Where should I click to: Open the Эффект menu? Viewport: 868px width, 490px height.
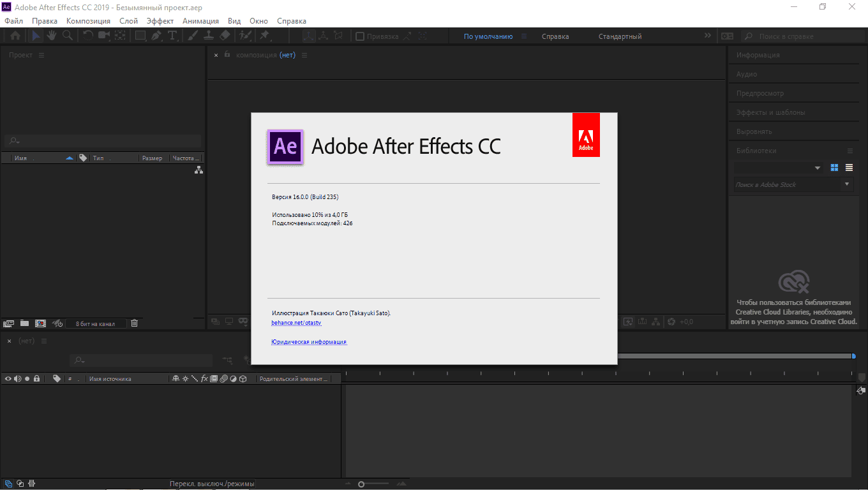pyautogui.click(x=160, y=21)
